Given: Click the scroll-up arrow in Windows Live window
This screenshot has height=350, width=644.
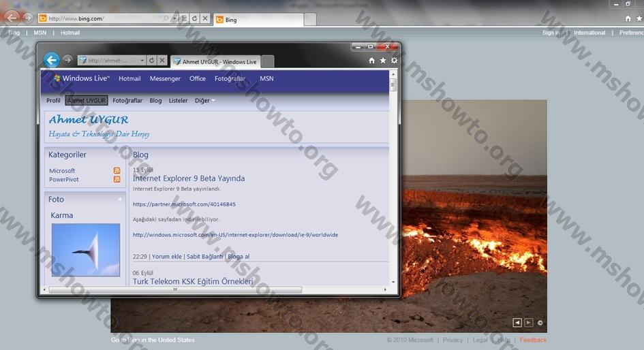Looking at the screenshot, I should pyautogui.click(x=393, y=74).
